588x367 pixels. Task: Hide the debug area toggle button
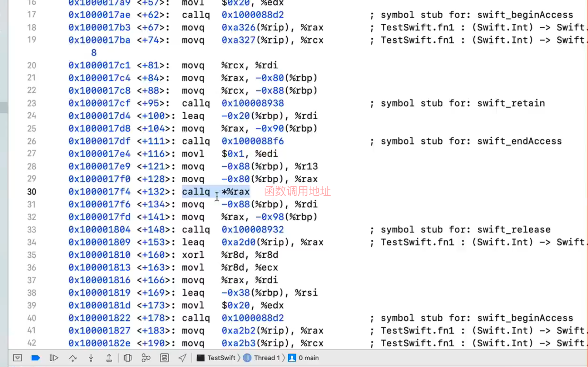(x=18, y=358)
